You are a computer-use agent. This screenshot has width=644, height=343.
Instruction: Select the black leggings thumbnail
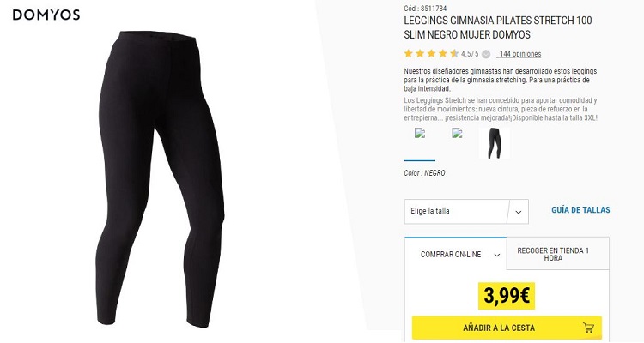[495, 143]
